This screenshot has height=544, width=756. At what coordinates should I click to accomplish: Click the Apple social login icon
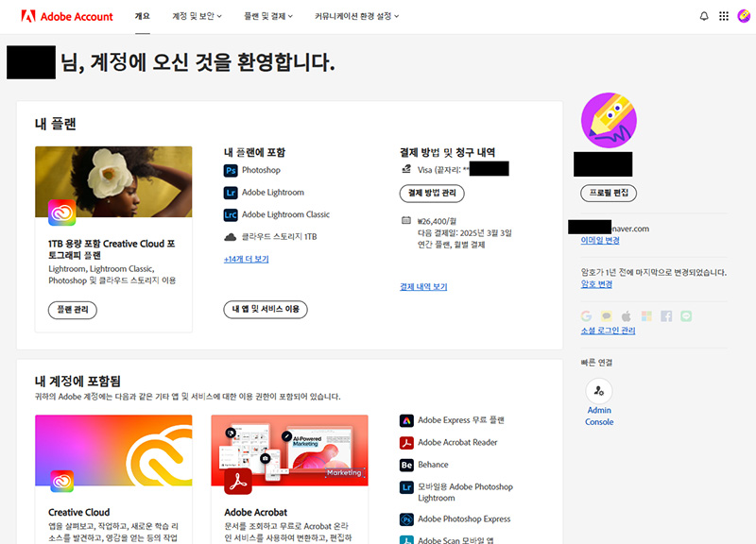[x=627, y=316]
